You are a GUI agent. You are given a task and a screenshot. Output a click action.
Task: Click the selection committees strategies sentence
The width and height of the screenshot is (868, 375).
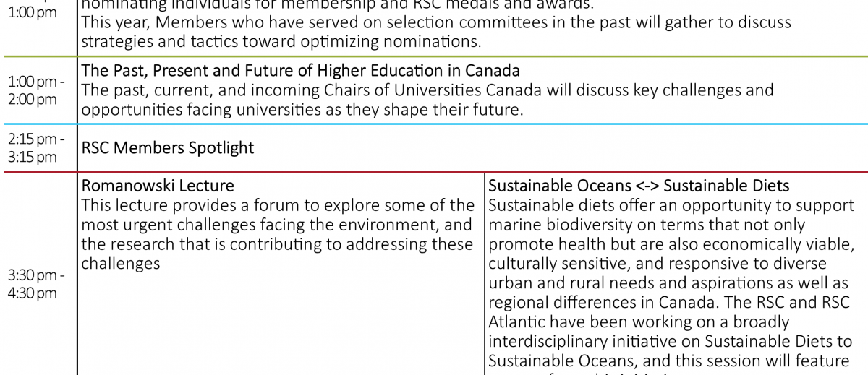pyautogui.click(x=436, y=32)
